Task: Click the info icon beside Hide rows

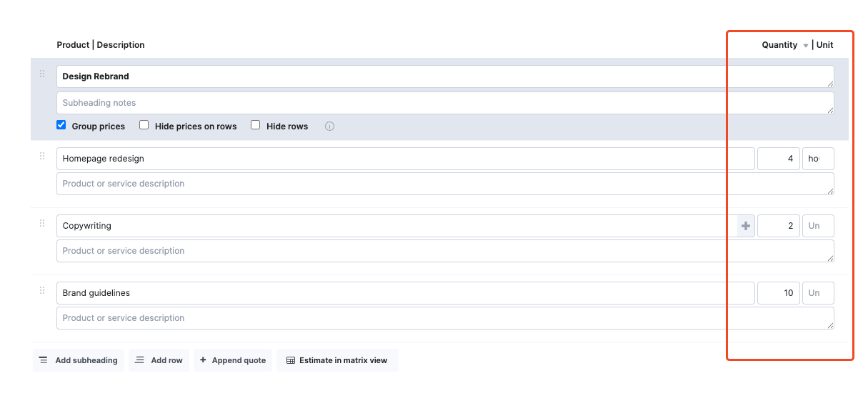Action: [x=329, y=127]
